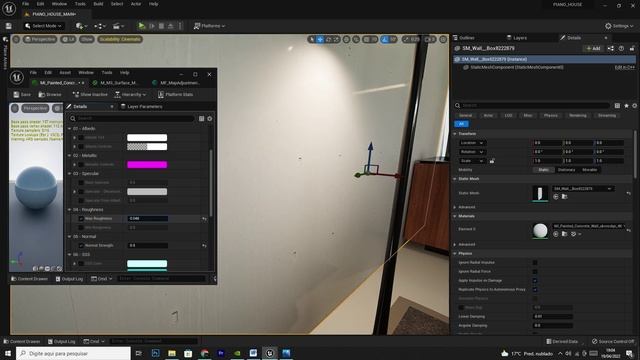Enable the Max Roughness parameter checkbox
The width and height of the screenshot is (640, 360).
[81, 219]
